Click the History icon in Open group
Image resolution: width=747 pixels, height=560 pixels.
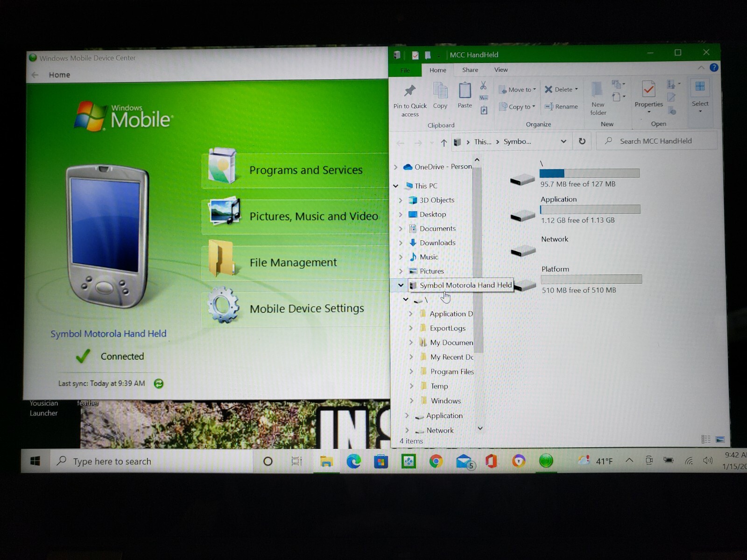[x=672, y=111]
